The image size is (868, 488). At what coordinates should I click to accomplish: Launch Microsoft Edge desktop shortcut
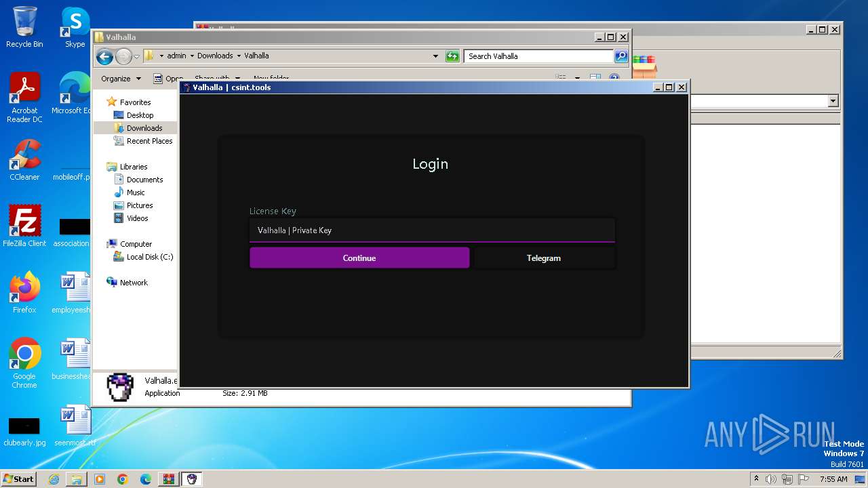[73, 94]
